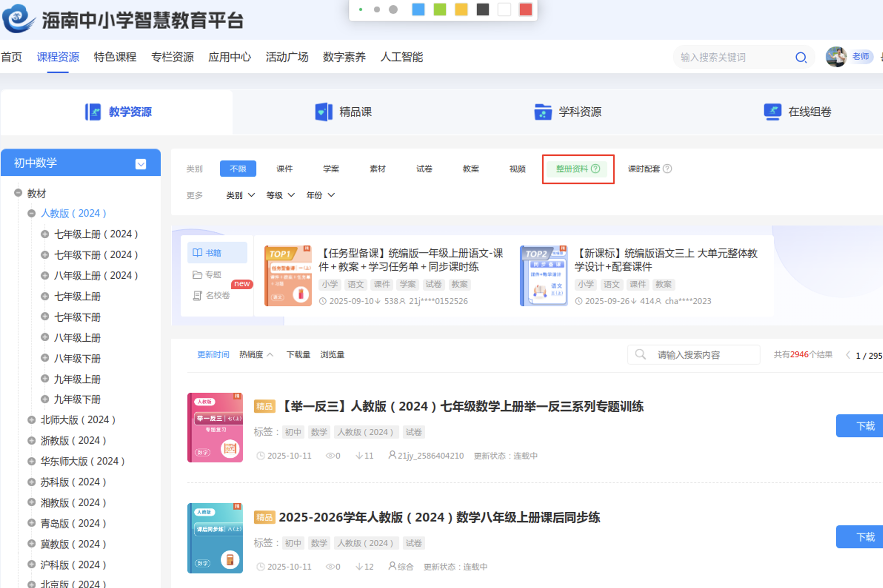This screenshot has height=588, width=883.
Task: Open the 课后同步练 resource title link
Action: (439, 517)
